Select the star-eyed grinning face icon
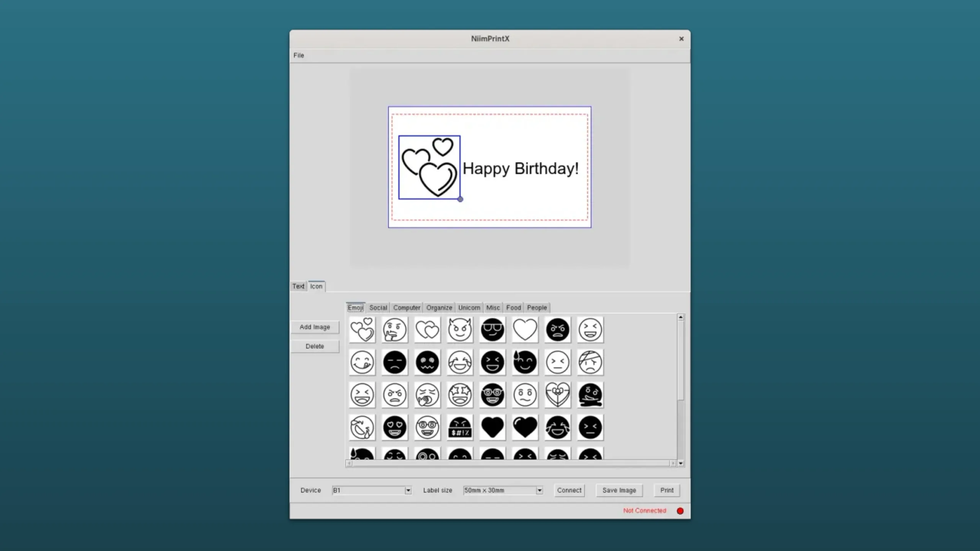This screenshot has width=980, height=551. pyautogui.click(x=460, y=395)
